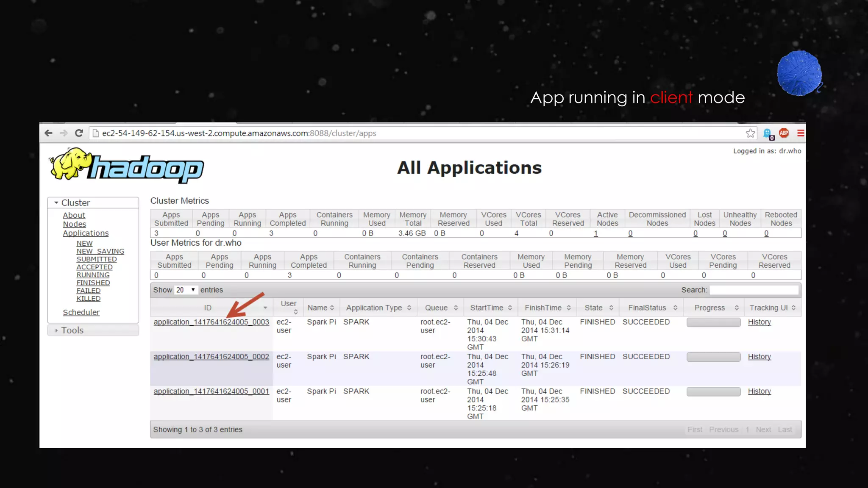This screenshot has width=868, height=488.
Task: Go to the Last page
Action: [785, 430]
